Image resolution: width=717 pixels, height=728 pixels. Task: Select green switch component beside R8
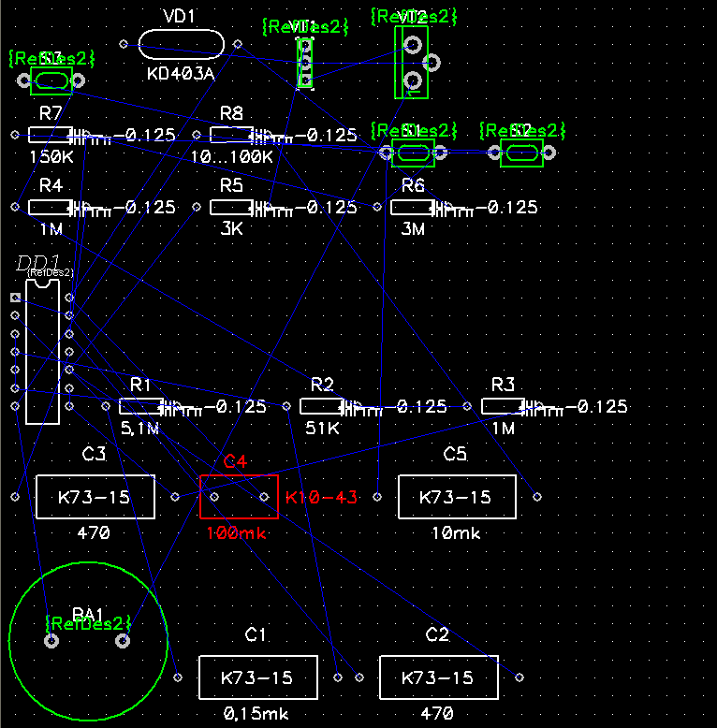414,153
